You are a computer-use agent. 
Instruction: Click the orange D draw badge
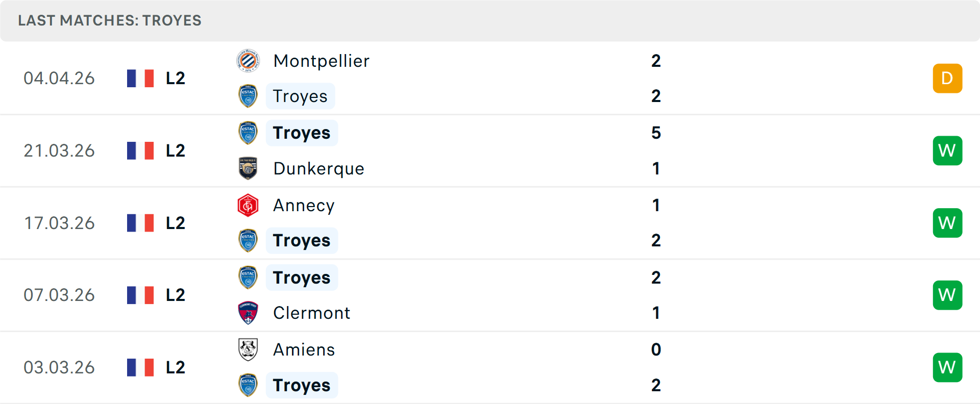(947, 78)
